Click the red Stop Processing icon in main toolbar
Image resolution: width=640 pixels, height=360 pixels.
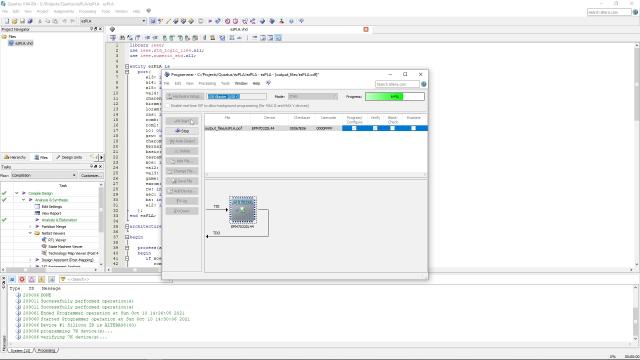[x=227, y=21]
